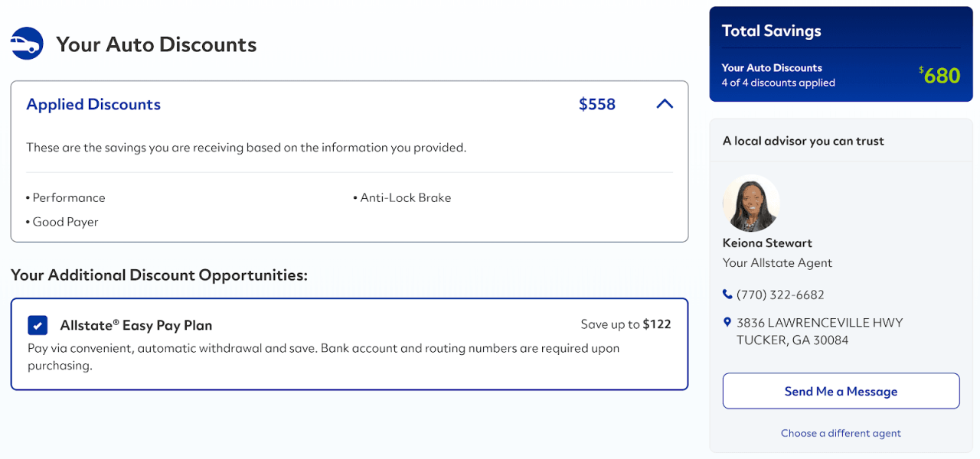Select the Good Payer discount item

tap(65, 222)
